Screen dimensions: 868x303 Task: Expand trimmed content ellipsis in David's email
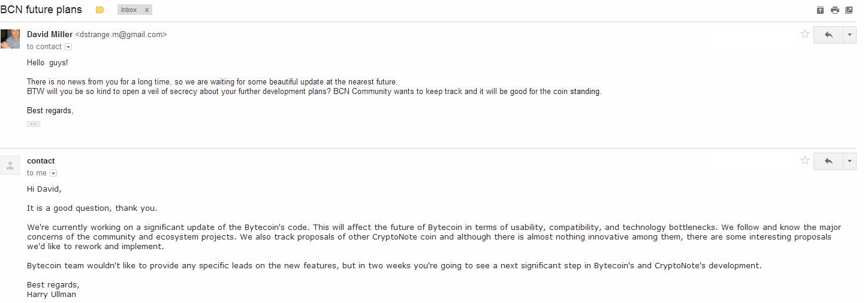click(x=34, y=124)
